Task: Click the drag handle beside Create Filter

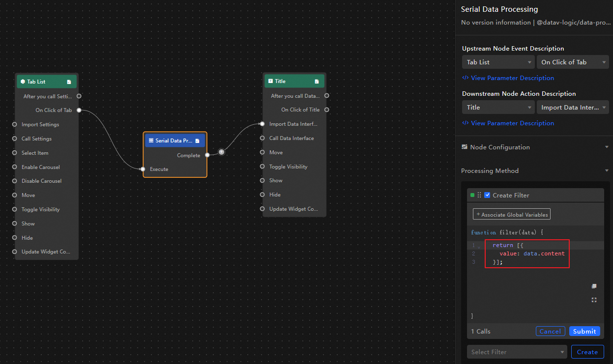Action: [x=479, y=195]
